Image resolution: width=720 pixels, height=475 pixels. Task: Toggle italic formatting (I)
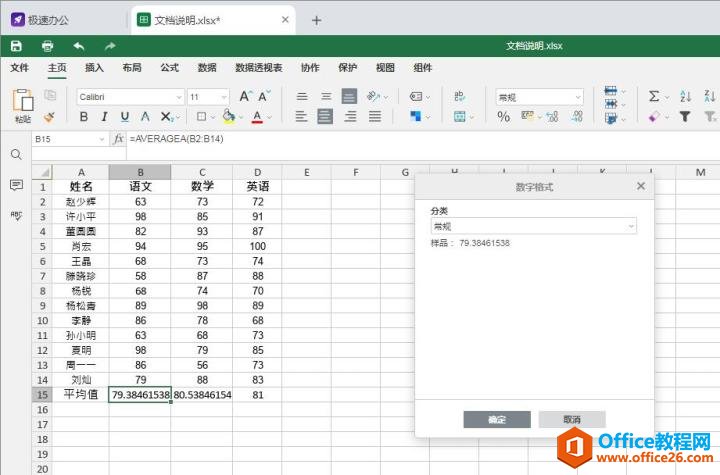click(104, 117)
